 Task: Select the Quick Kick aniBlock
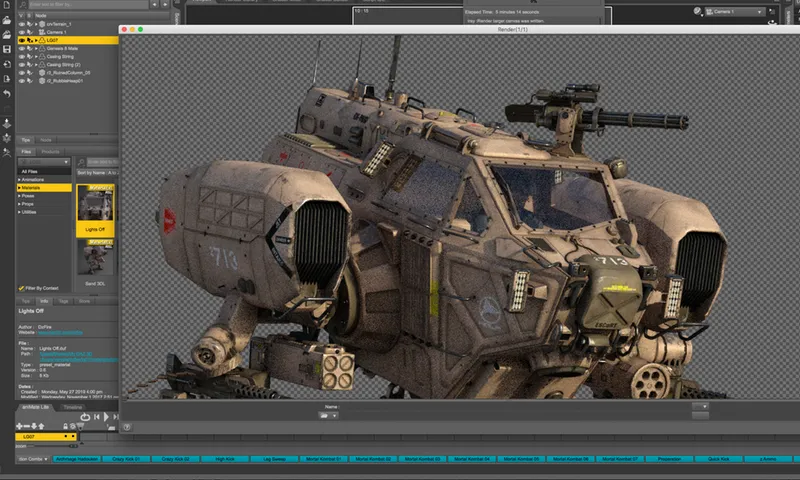718,459
